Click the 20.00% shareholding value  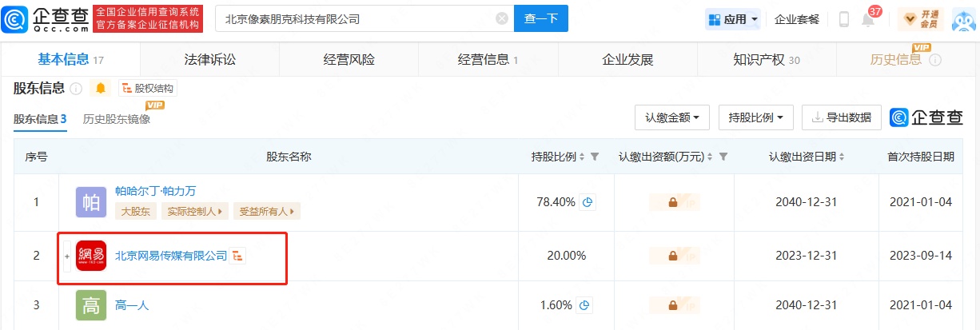point(567,256)
